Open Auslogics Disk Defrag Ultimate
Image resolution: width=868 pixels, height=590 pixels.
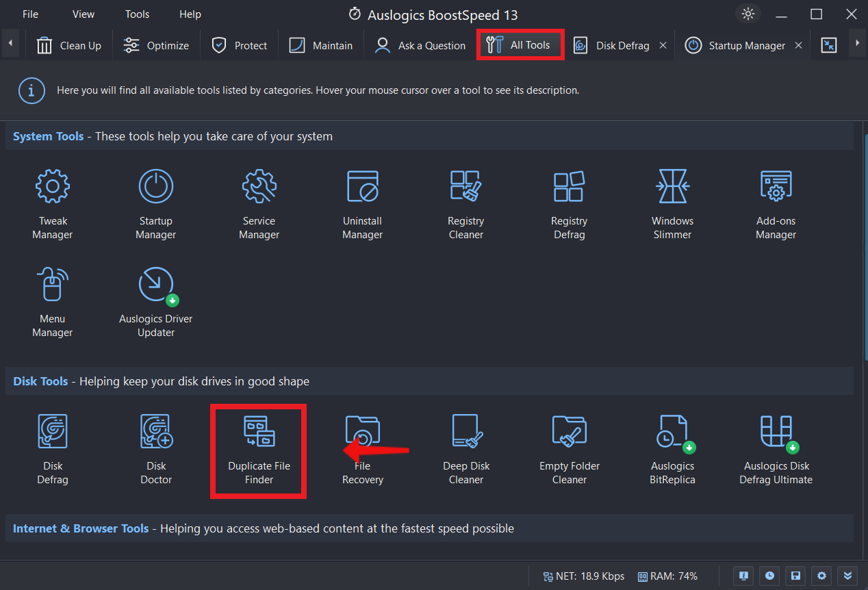[776, 450]
